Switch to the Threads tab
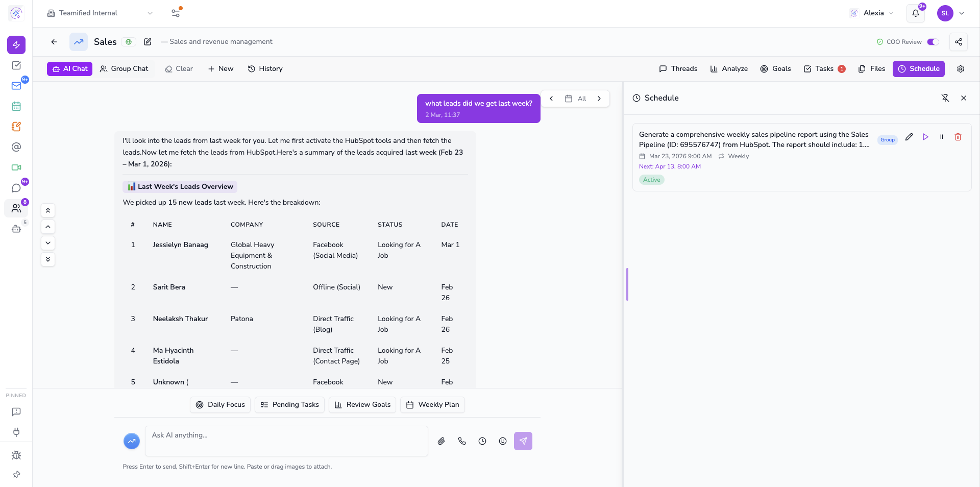This screenshot has height=487, width=980. (x=678, y=69)
